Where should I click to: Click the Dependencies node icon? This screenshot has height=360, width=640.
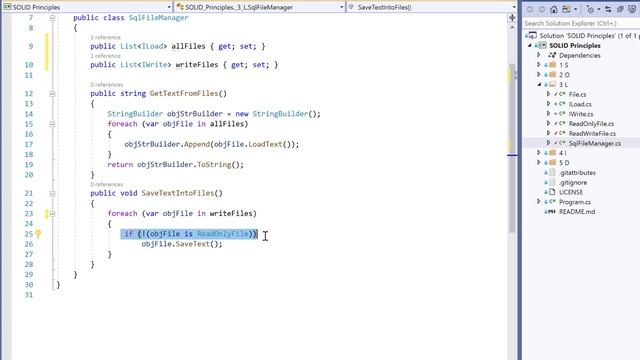552,55
